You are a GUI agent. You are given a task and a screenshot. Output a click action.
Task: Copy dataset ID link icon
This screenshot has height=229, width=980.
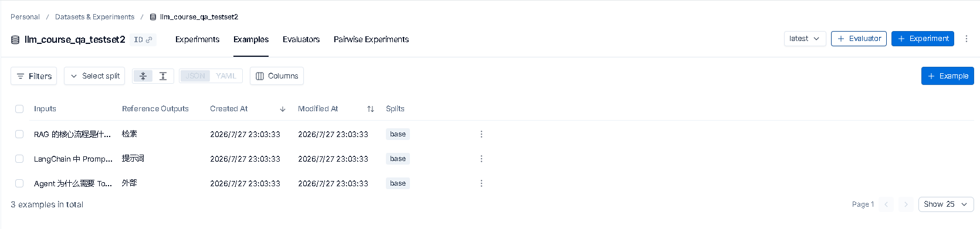[x=149, y=40]
